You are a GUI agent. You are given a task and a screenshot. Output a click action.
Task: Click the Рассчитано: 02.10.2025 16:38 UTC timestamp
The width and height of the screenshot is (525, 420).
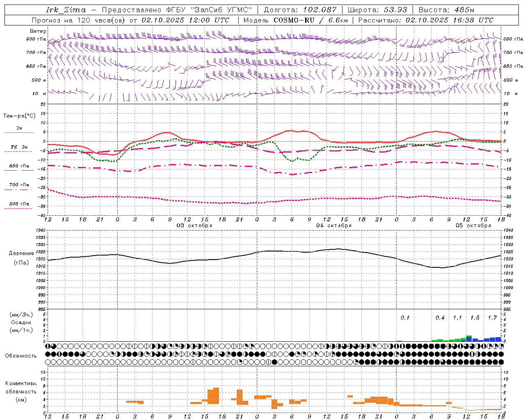tap(426, 20)
